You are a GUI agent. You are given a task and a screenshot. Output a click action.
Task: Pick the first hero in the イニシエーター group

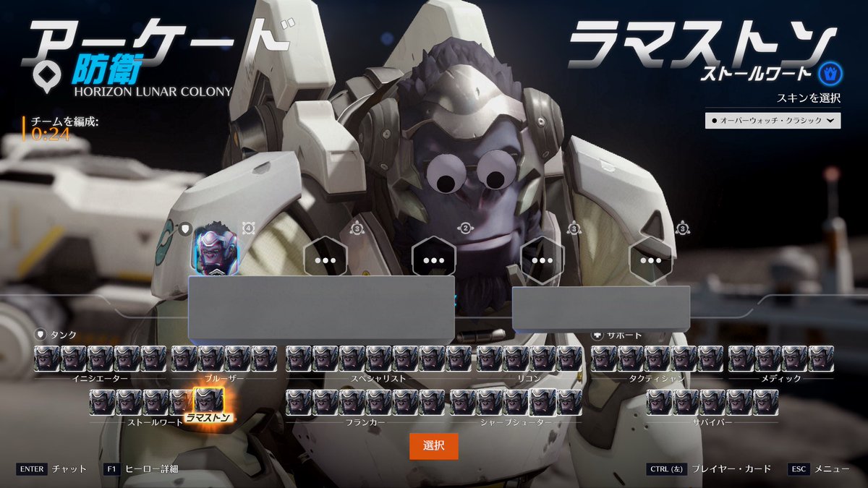(x=46, y=359)
